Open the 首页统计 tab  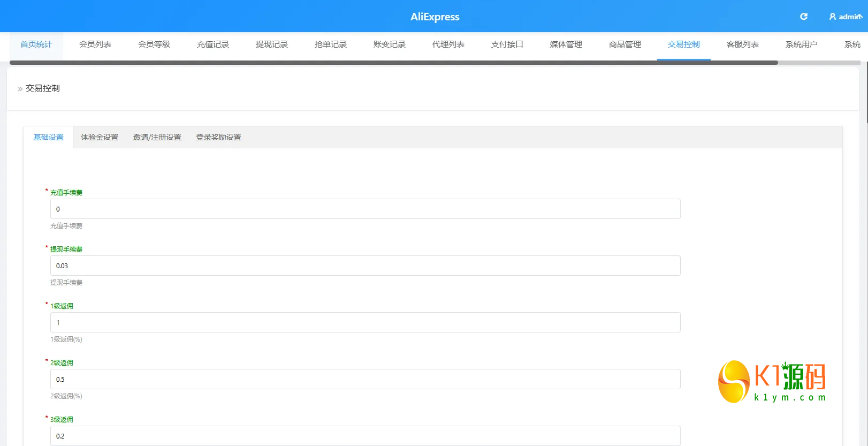[36, 44]
